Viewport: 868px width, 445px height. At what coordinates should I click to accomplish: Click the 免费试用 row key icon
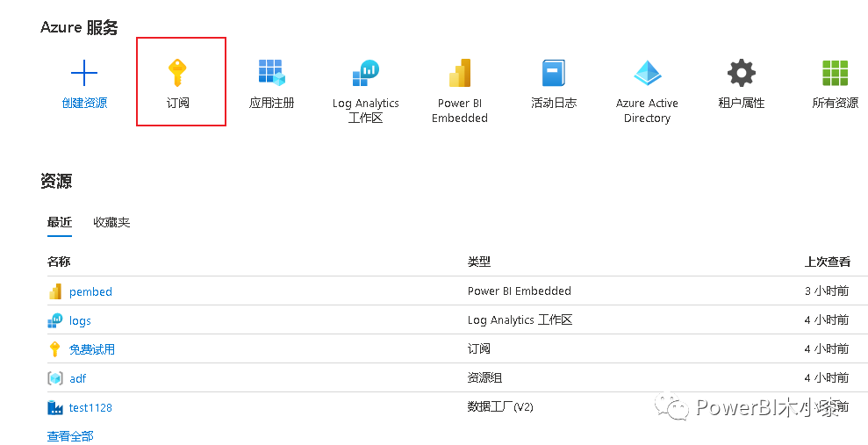(x=54, y=349)
